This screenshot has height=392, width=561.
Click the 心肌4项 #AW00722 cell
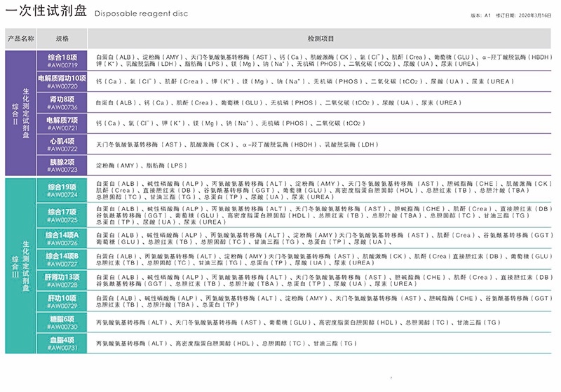click(62, 145)
